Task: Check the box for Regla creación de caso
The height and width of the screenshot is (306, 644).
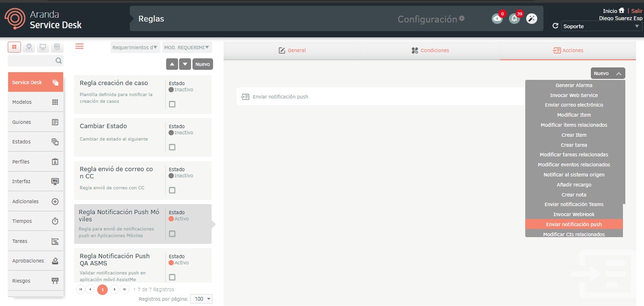Action: [172, 104]
